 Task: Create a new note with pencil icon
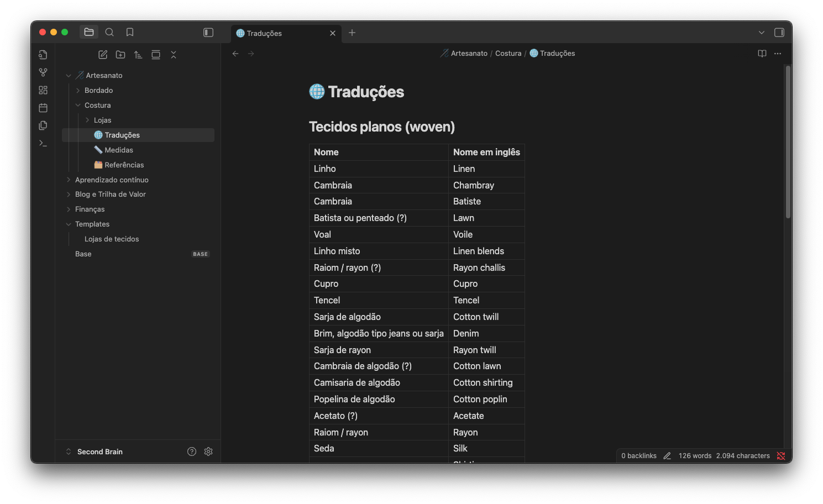103,55
